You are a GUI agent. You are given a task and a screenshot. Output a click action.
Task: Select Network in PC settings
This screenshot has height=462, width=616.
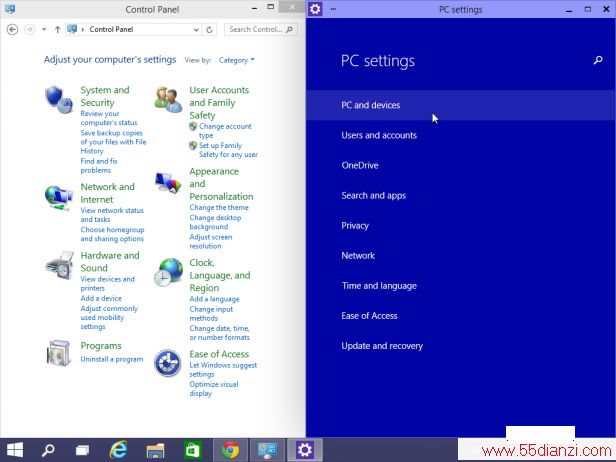click(460, 256)
